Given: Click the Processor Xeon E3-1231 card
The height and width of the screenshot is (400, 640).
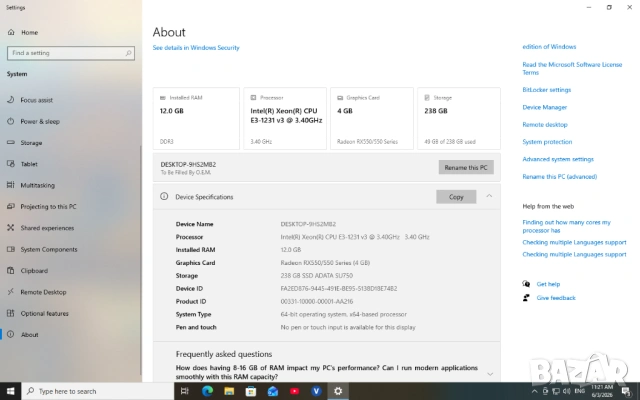Looking at the screenshot, I should click(285, 118).
